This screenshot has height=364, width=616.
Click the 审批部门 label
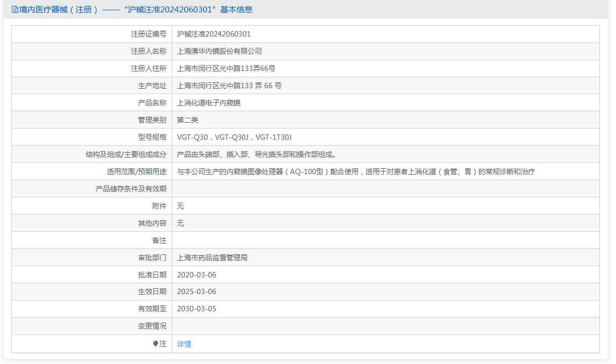pos(152,258)
